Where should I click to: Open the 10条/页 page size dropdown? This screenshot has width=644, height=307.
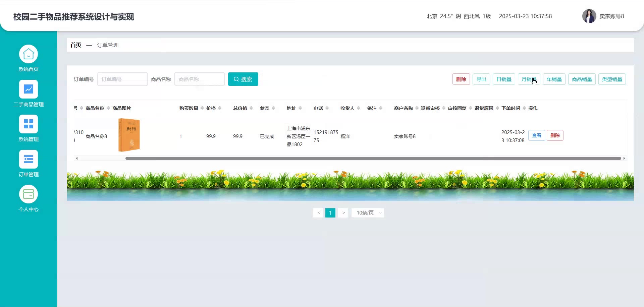coord(368,213)
